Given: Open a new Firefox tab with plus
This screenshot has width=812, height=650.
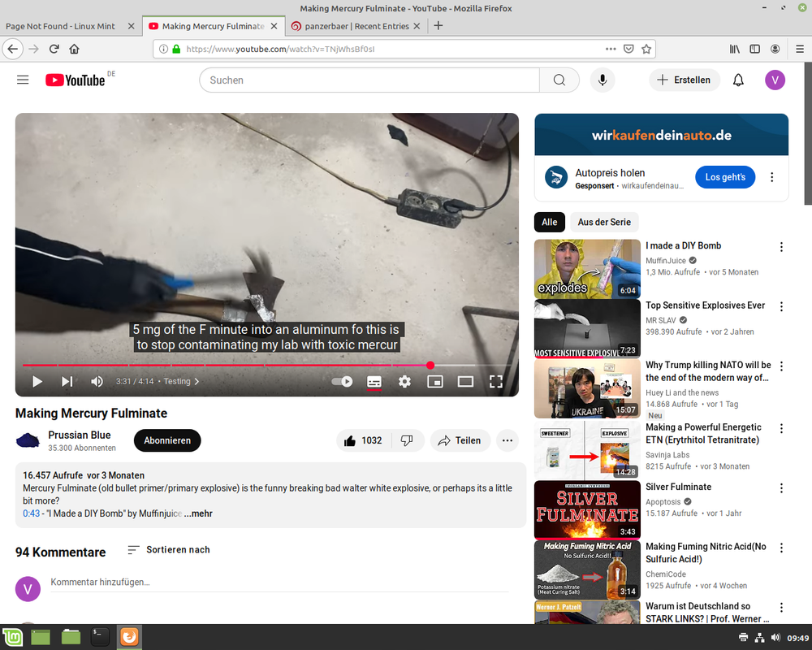Looking at the screenshot, I should (x=438, y=26).
